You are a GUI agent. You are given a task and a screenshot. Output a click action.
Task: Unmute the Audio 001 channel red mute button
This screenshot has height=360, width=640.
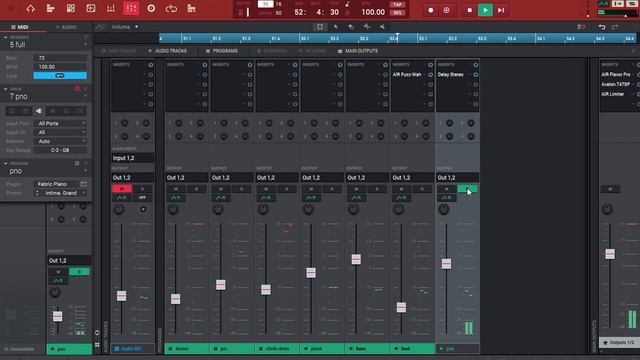(122, 189)
